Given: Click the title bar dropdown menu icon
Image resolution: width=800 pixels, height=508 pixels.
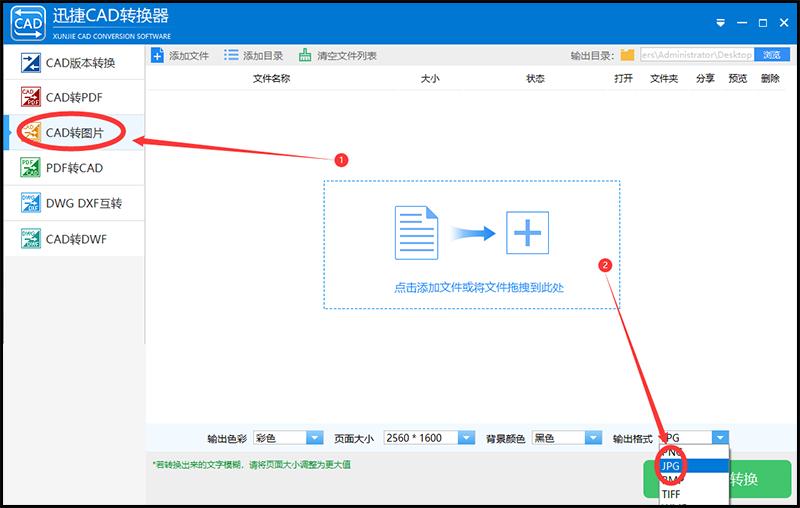Looking at the screenshot, I should click(720, 23).
